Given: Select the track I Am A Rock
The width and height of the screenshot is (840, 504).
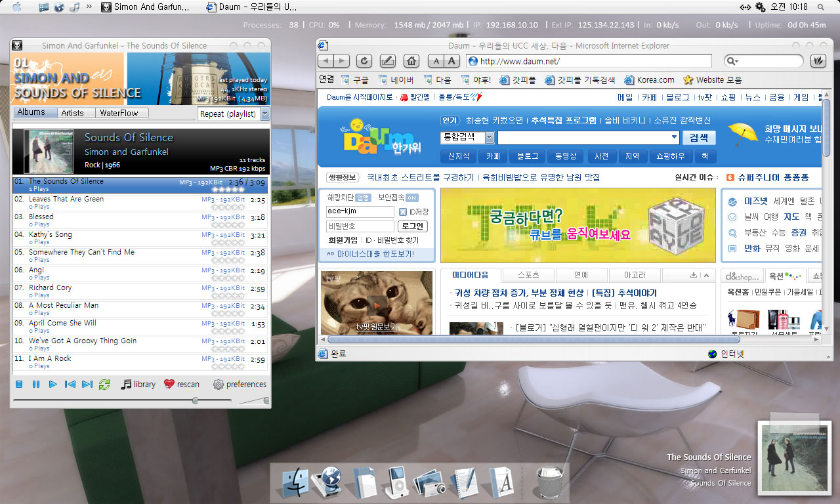Looking at the screenshot, I should coord(140,362).
